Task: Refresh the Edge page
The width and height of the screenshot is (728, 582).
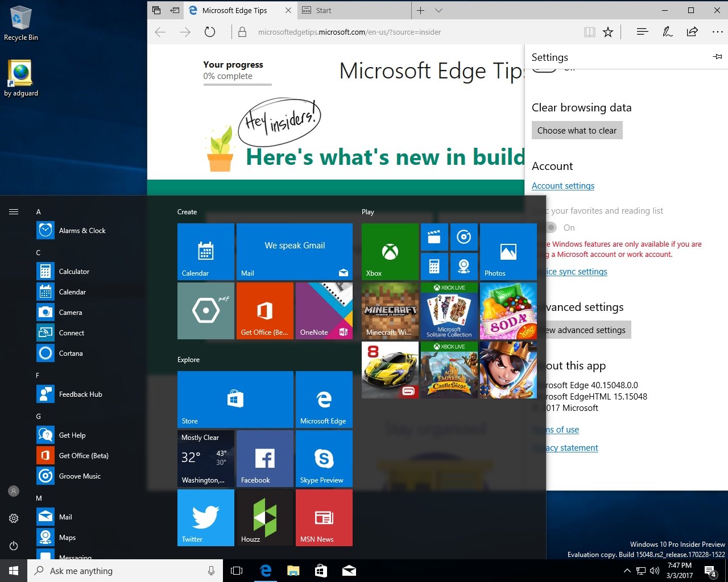Action: pyautogui.click(x=210, y=32)
